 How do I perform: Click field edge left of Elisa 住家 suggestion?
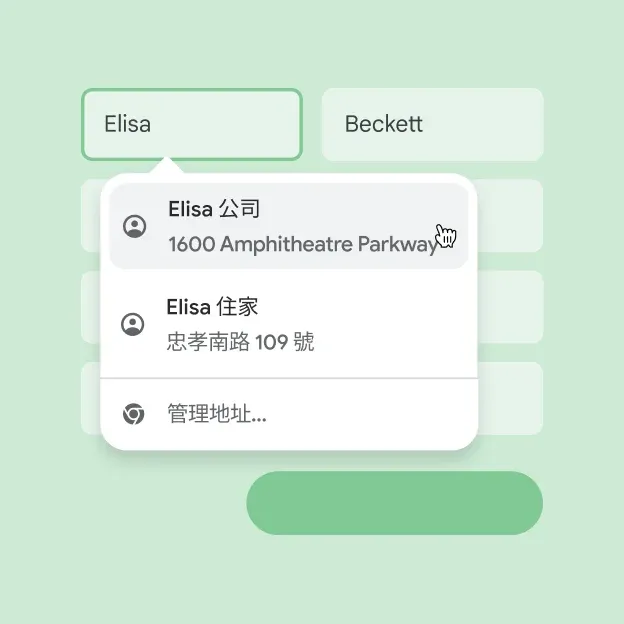(x=90, y=307)
